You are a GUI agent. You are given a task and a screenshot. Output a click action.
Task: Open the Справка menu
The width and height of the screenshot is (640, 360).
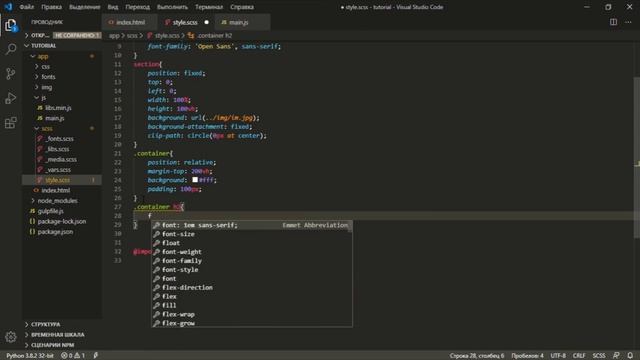click(242, 7)
